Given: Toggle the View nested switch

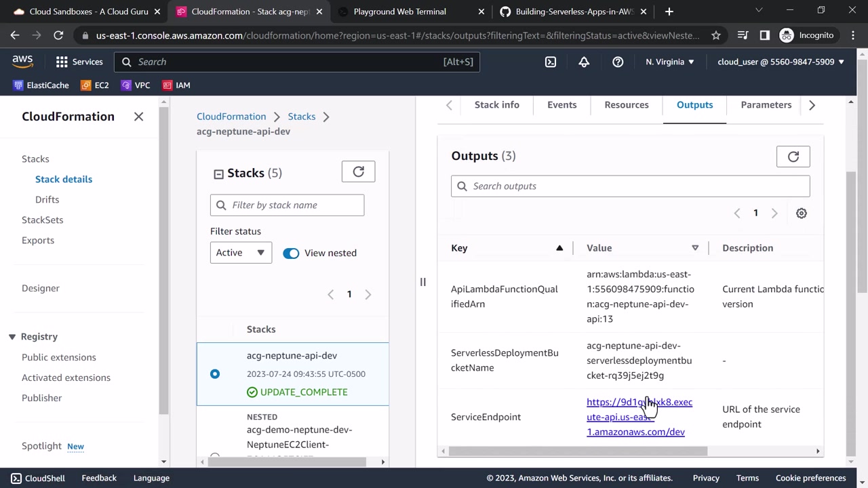Looking at the screenshot, I should [291, 253].
